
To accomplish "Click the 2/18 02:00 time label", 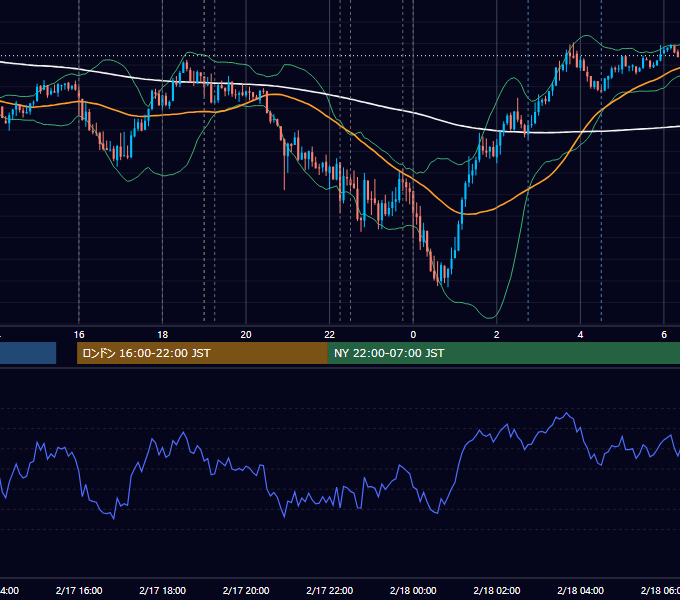I will pos(497,590).
